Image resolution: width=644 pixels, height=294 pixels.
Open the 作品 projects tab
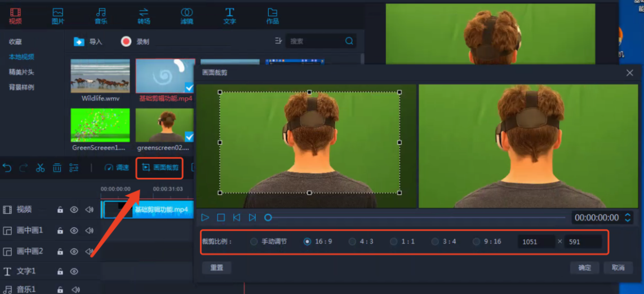pos(272,16)
